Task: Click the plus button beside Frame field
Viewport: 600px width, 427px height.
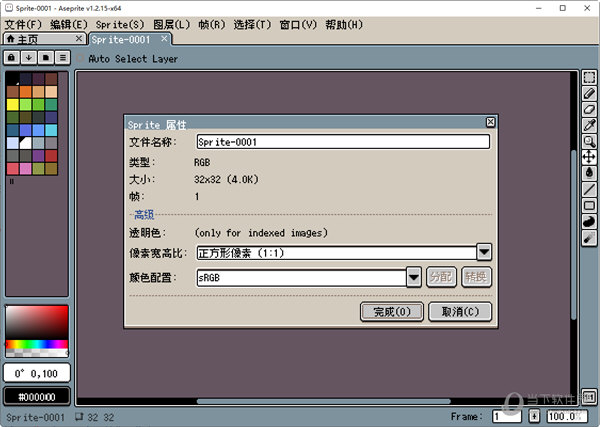Action: 534,416
